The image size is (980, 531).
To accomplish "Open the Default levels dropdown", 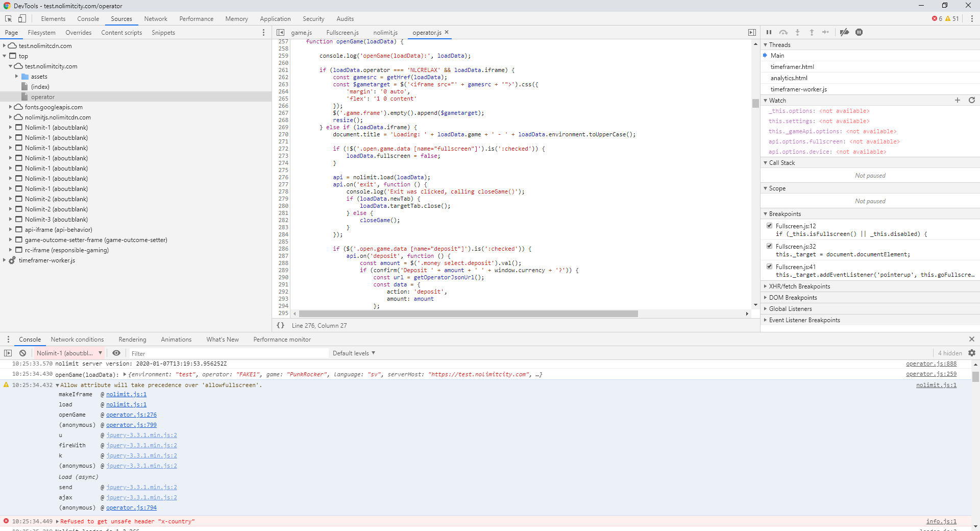I will pos(353,353).
